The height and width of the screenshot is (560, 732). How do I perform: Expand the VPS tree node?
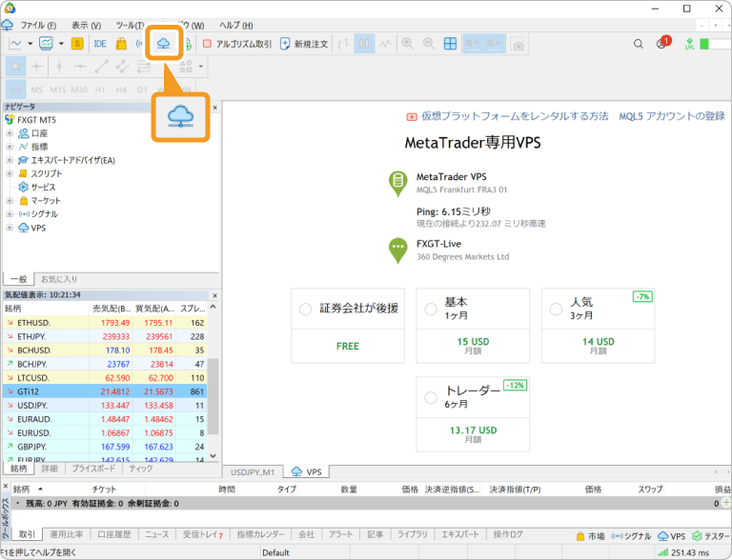[10, 228]
